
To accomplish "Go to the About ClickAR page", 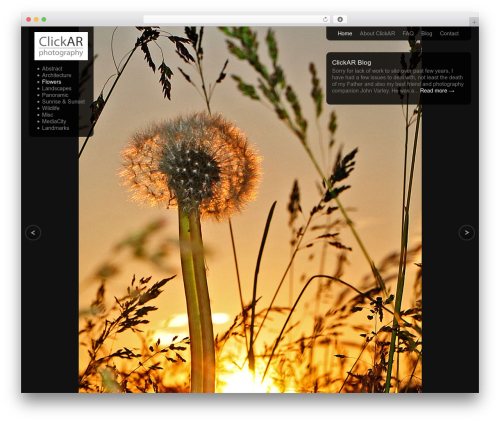I will pos(377,33).
